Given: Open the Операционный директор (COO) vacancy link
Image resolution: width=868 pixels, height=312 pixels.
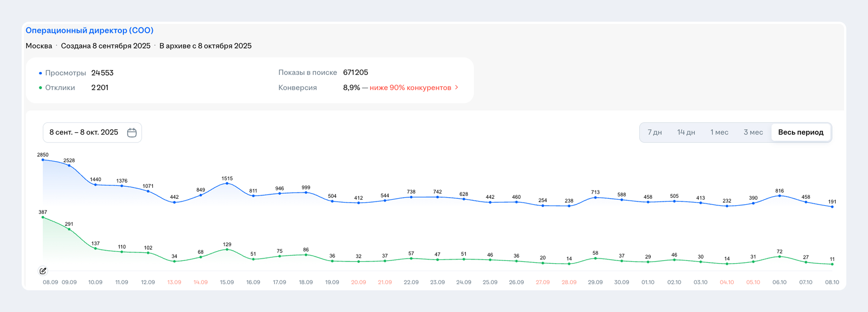Looking at the screenshot, I should click(89, 30).
